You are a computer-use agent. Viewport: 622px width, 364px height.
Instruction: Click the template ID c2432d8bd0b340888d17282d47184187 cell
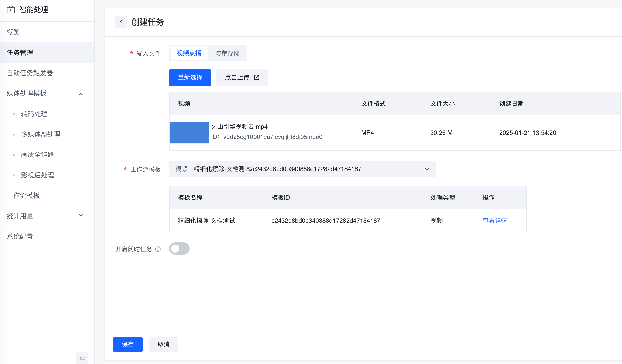(326, 221)
